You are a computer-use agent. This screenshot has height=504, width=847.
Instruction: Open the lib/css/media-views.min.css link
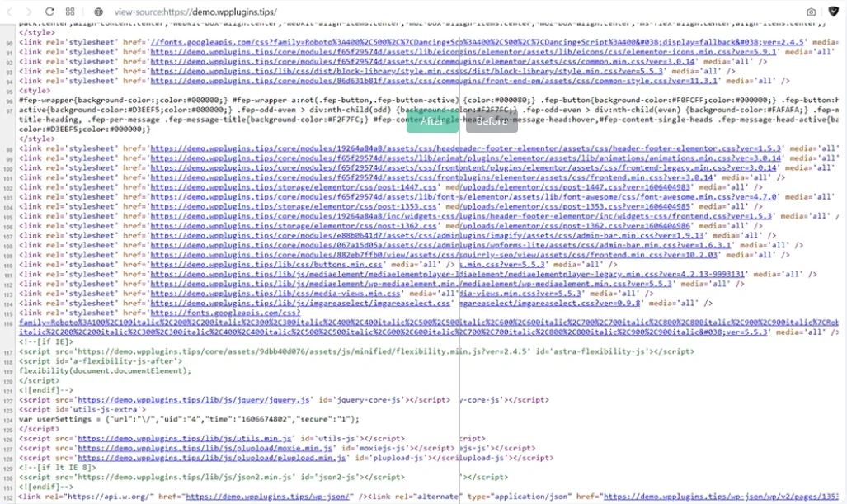tap(275, 294)
